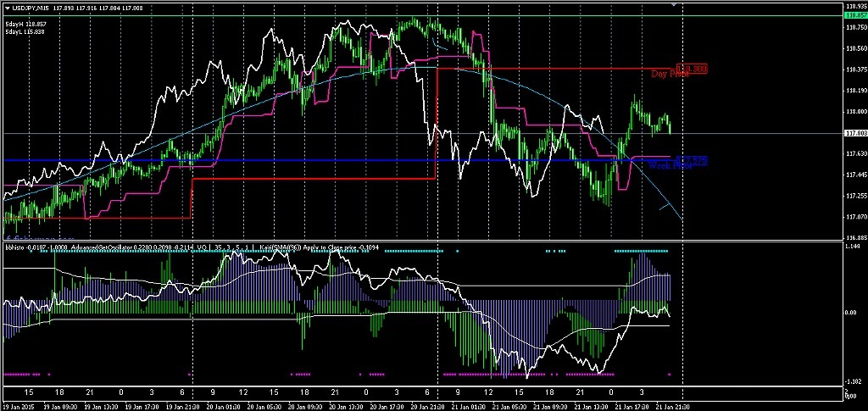This screenshot has height=411, width=868.
Task: Click the 118.375 price scale value
Action: click(x=856, y=69)
